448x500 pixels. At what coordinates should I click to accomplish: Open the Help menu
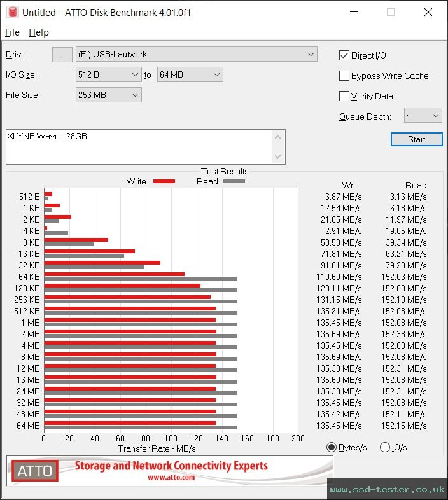click(x=39, y=32)
